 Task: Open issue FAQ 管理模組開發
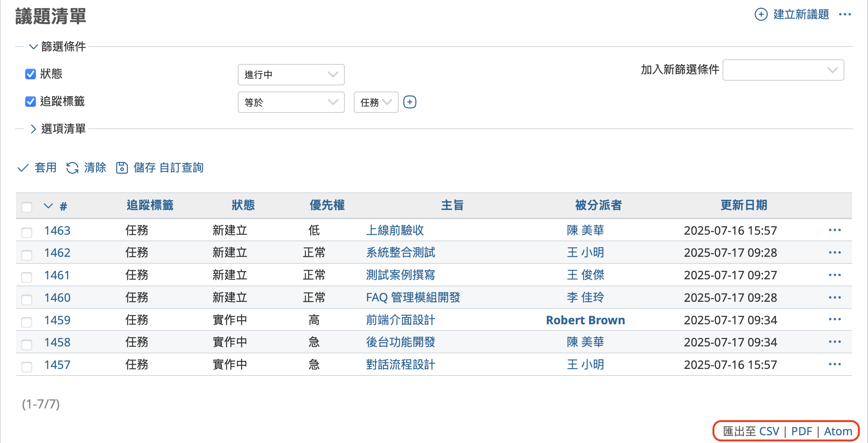click(x=413, y=298)
